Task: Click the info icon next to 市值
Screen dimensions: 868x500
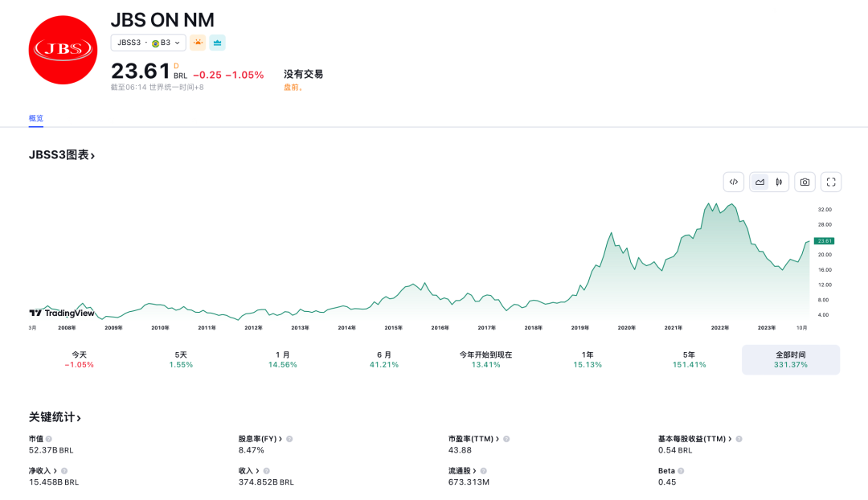Action: click(49, 439)
